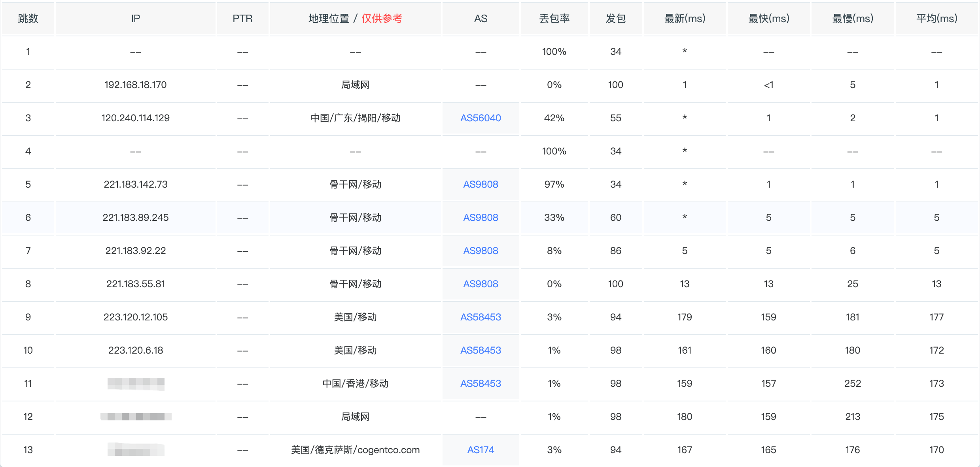Image resolution: width=980 pixels, height=467 pixels.
Task: Select IP address 120.240.114.129 cell
Action: pyautogui.click(x=136, y=118)
